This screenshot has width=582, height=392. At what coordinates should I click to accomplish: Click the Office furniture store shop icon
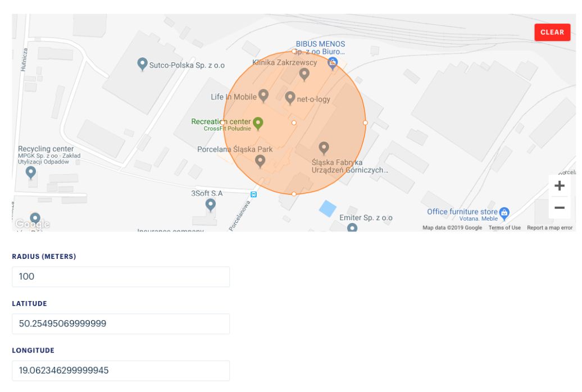click(504, 212)
